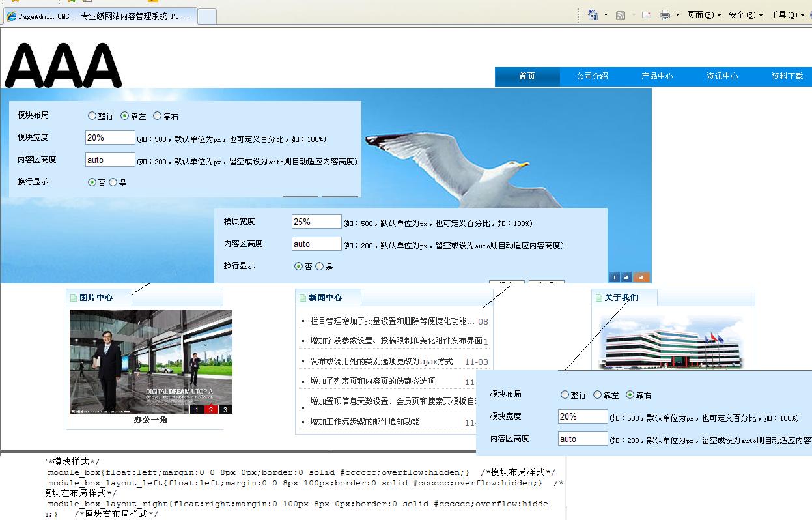Click the IE icon on PageAdmin CMS tab

tap(12, 16)
